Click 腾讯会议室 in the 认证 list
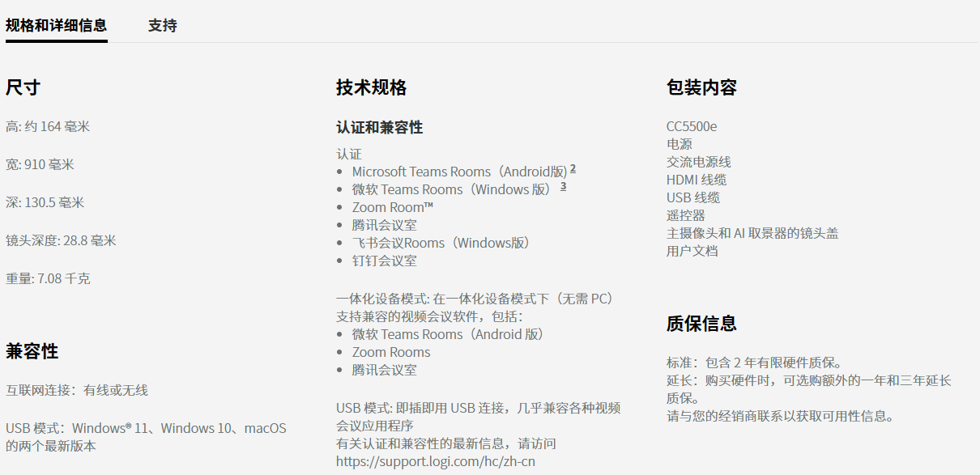 385,225
